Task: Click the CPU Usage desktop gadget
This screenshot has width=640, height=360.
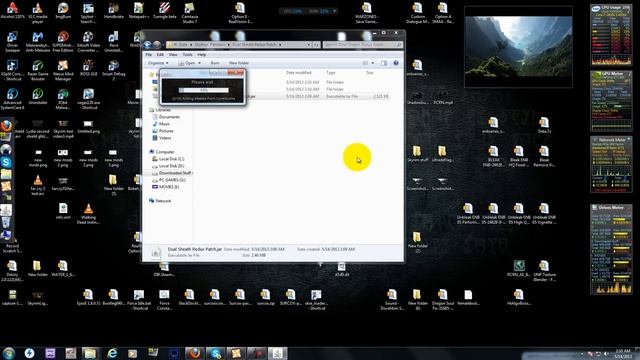Action: 611,35
